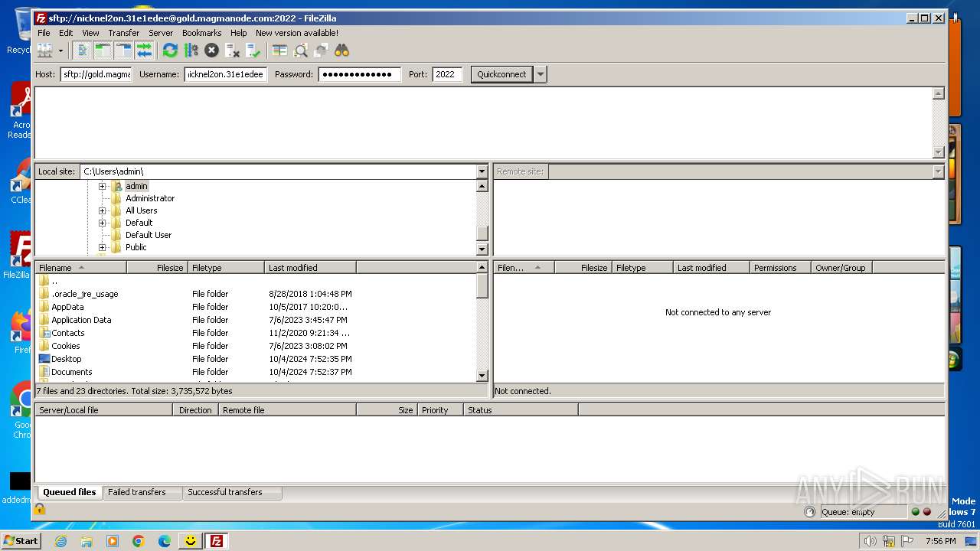Open the directory listing filters dialog
This screenshot has height=551, width=980.
[279, 51]
